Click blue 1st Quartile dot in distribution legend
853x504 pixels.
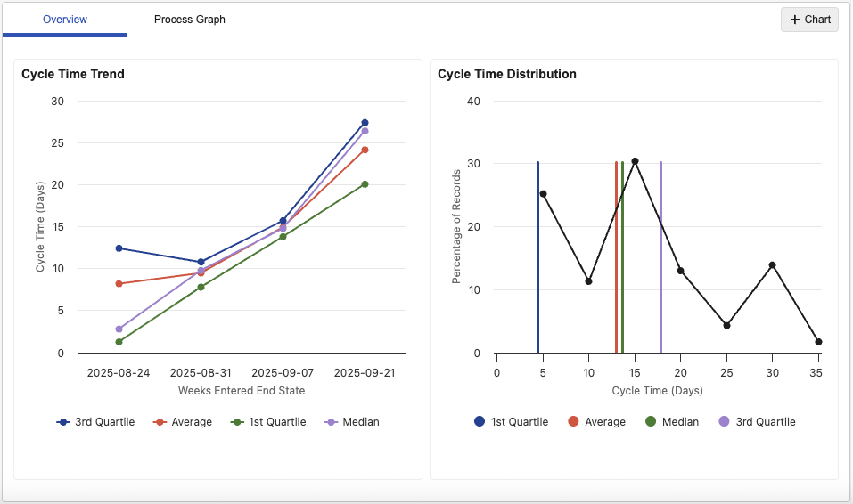coord(480,422)
